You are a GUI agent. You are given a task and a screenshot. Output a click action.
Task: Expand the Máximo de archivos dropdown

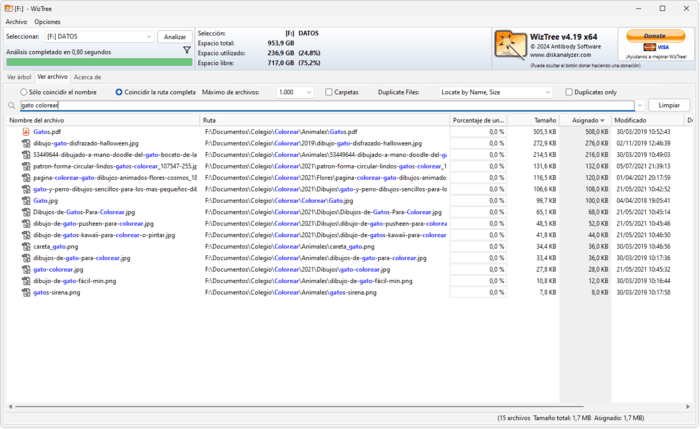296,92
